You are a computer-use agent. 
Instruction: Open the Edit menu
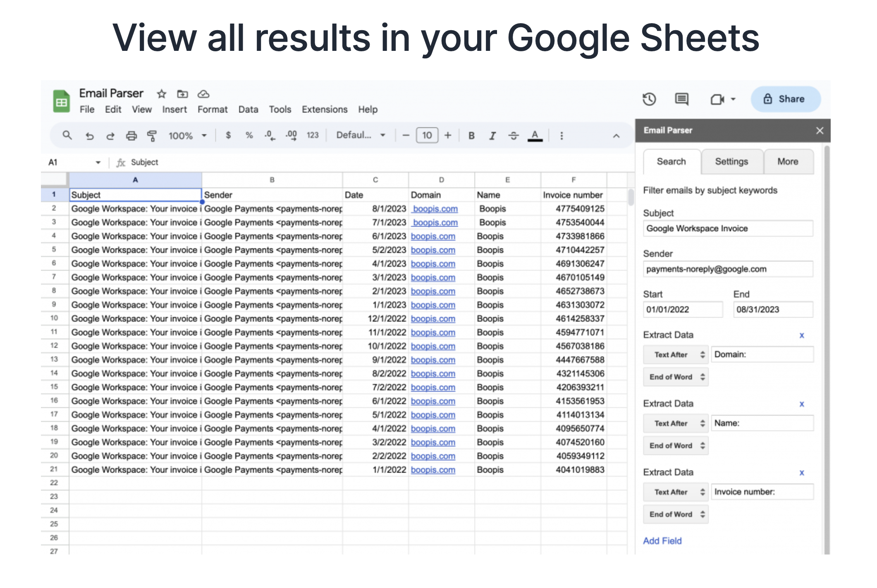[113, 110]
